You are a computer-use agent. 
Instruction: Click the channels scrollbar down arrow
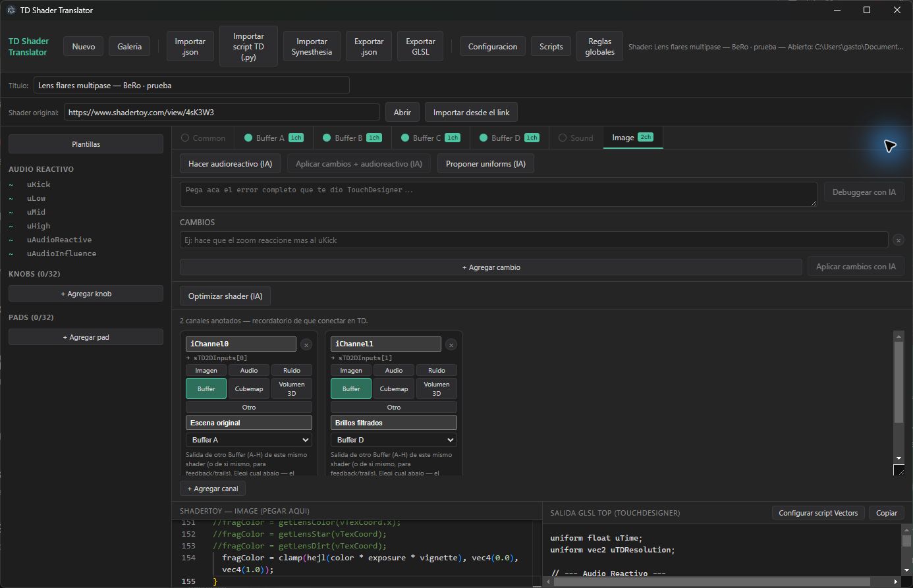899,458
